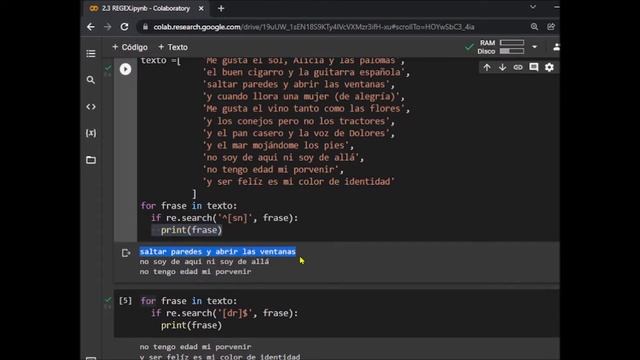The height and width of the screenshot is (360, 640).
Task: Clear the cell output with the output icon
Action: (126, 253)
